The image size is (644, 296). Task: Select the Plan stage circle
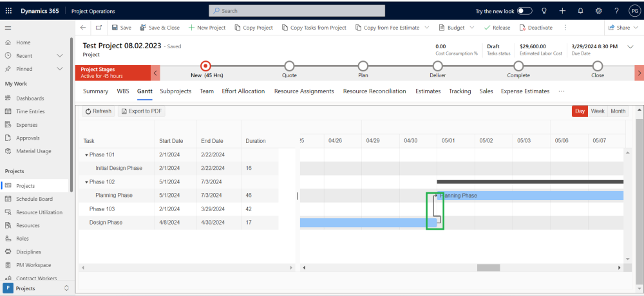(x=363, y=66)
